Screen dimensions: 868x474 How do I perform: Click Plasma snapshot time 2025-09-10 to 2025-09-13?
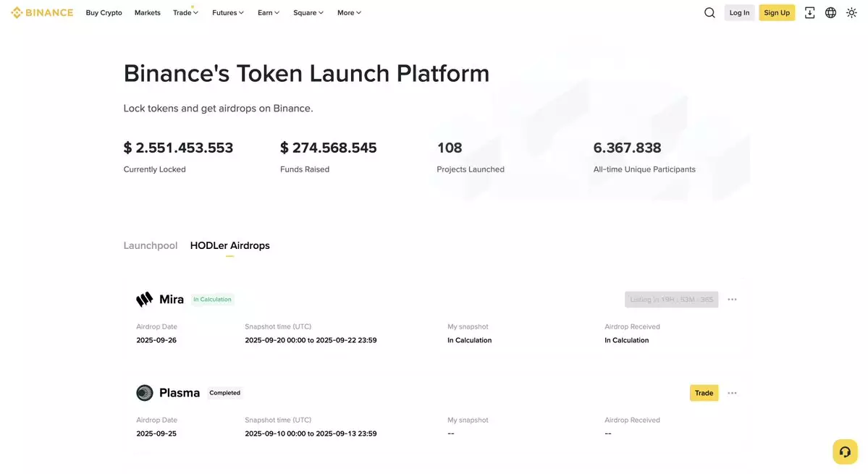[311, 433]
